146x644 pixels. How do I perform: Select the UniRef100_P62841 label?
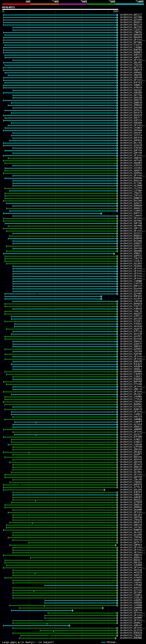(131, 266)
